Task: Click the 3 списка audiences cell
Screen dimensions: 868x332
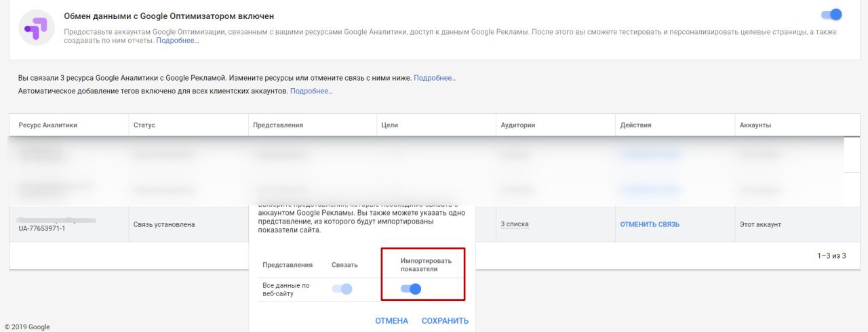Action: [x=515, y=224]
